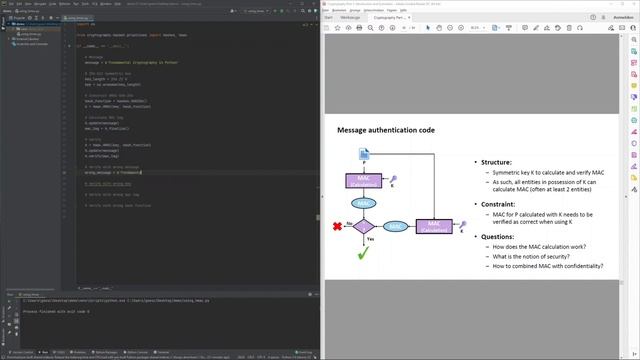The height and width of the screenshot is (360, 640).
Task: Open Acrobat Bearbeiten menu
Action: click(339, 10)
